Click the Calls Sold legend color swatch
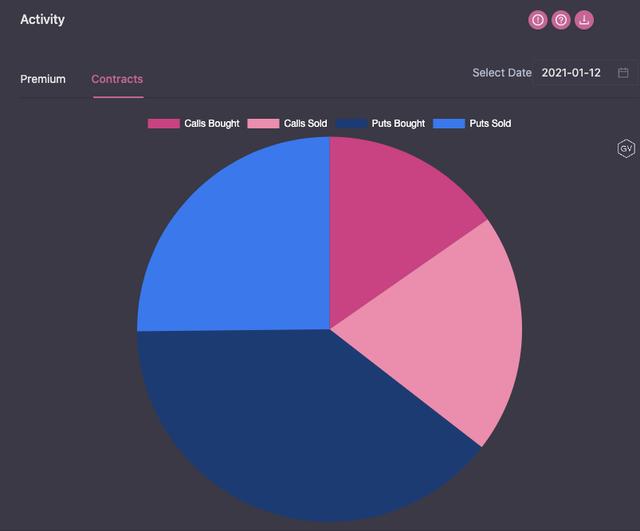Screen dimensions: 640x531 [263, 124]
